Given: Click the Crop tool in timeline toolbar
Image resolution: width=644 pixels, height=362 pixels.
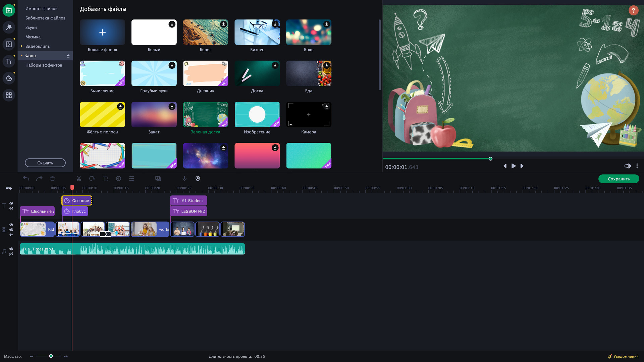Looking at the screenshot, I should 106,179.
